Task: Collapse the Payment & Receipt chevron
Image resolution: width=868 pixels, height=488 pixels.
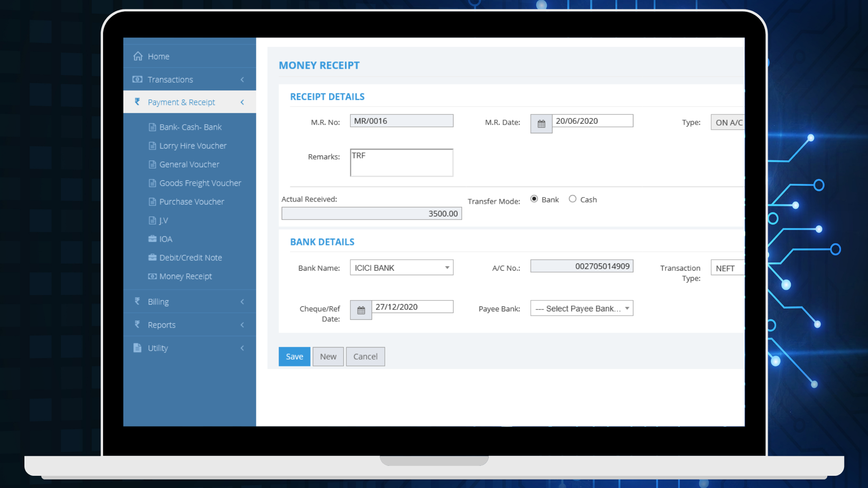Action: (242, 102)
